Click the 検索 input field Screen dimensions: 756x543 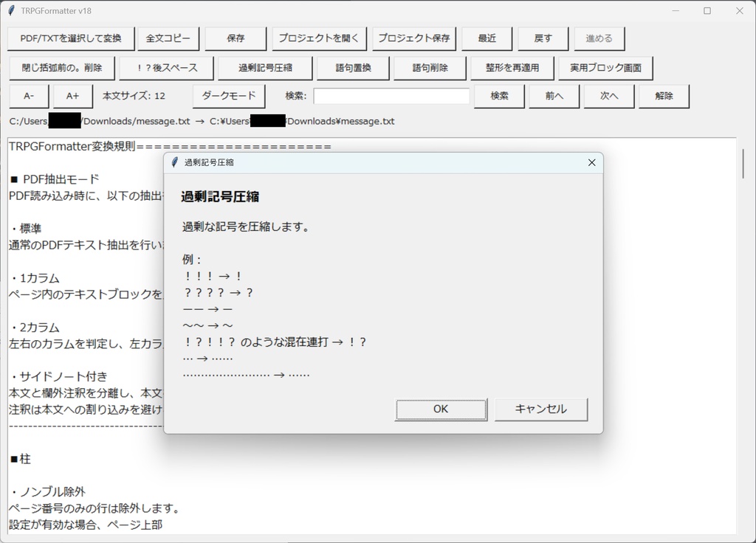click(391, 96)
